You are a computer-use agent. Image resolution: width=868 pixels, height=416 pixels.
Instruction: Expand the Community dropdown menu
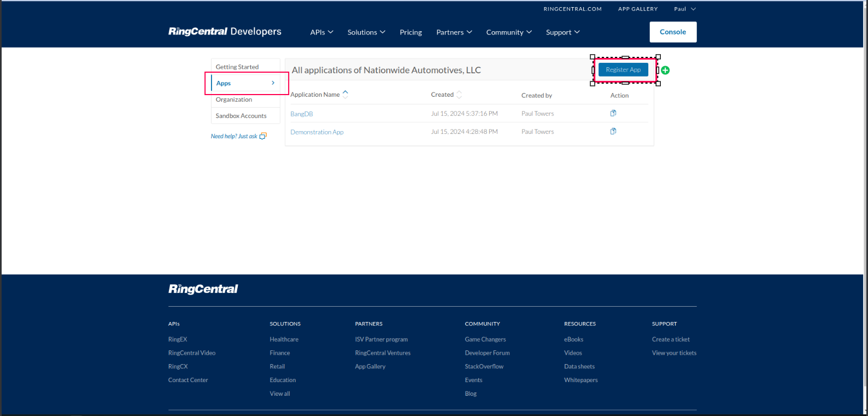[509, 32]
